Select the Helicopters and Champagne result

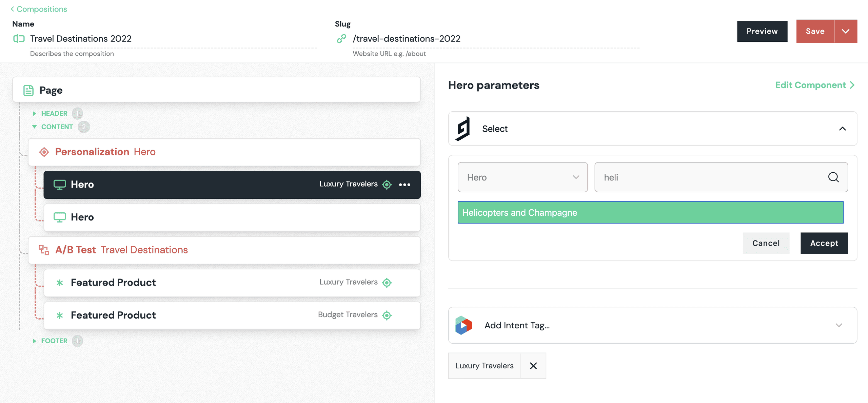click(x=650, y=212)
